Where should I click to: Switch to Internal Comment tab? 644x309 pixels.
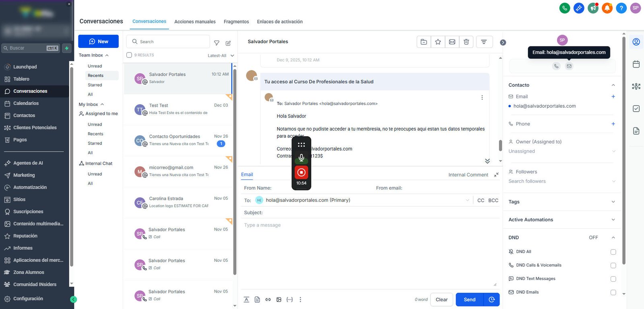pos(468,175)
